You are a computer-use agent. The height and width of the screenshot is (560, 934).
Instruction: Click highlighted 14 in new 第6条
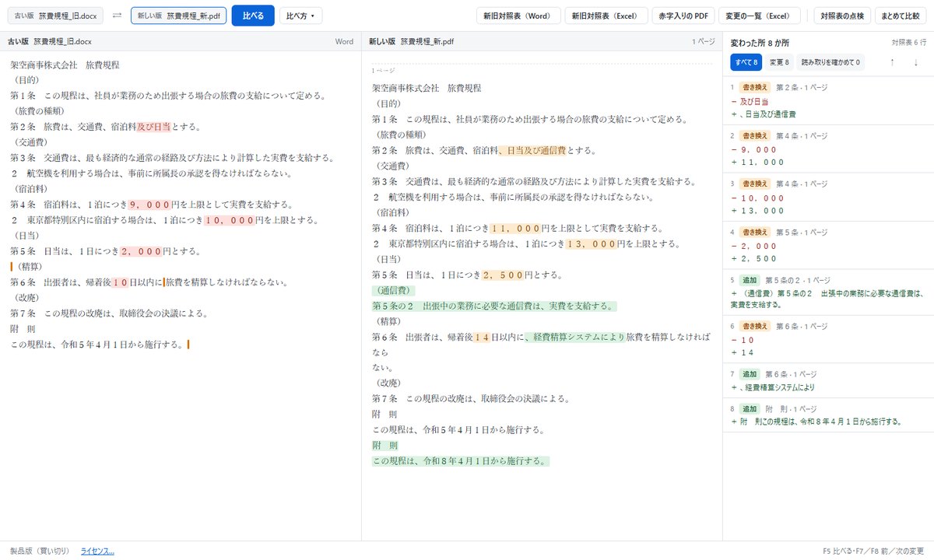482,337
